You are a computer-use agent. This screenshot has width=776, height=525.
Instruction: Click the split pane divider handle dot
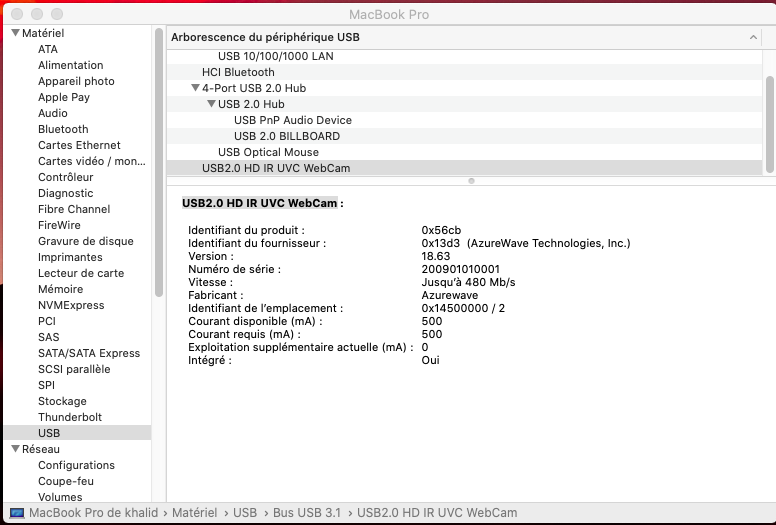471,181
